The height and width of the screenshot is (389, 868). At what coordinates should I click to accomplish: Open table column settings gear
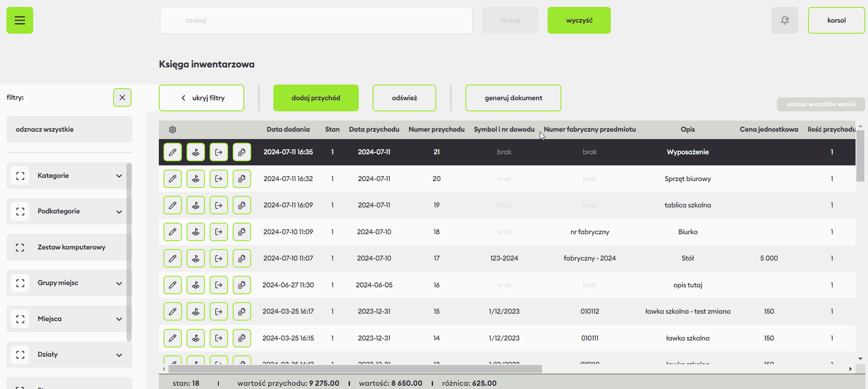(173, 130)
